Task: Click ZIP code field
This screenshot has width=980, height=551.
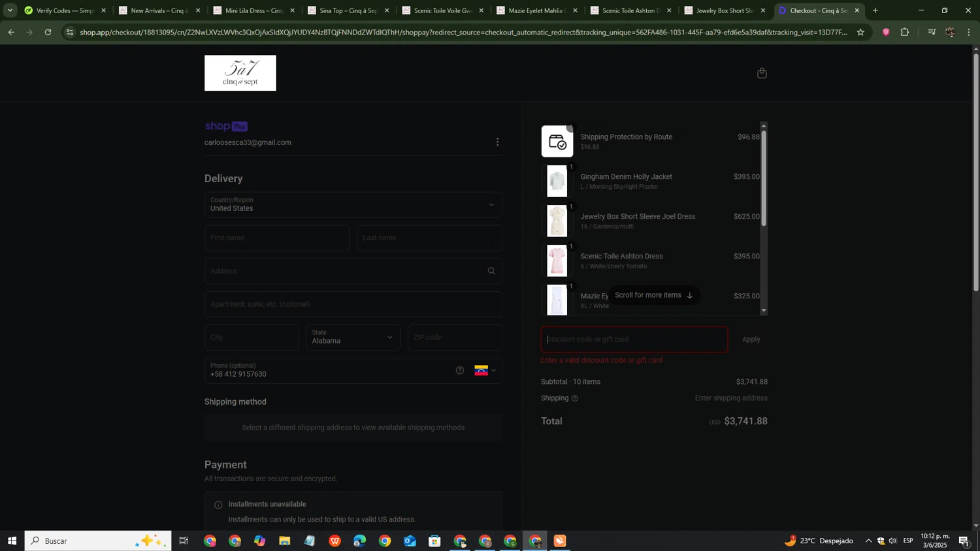Action: [455, 338]
